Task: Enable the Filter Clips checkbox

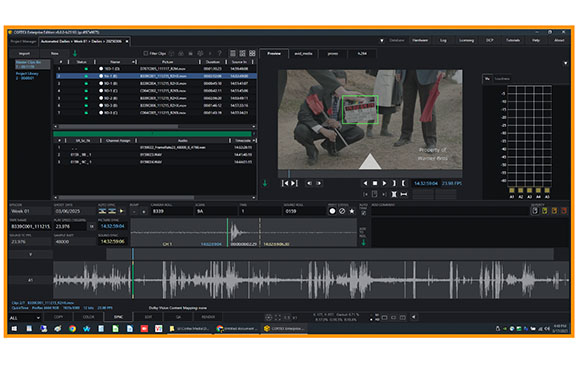Action: (x=145, y=54)
